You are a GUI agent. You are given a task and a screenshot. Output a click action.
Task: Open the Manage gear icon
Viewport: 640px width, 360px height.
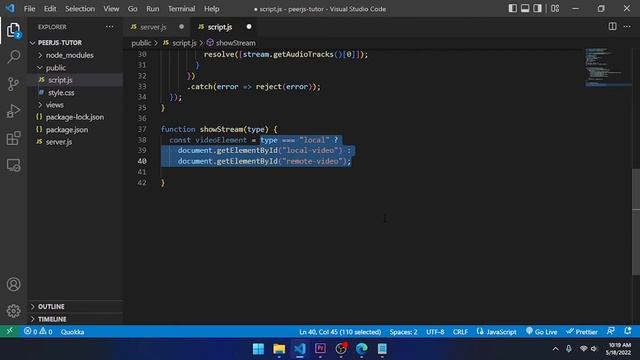pos(13,311)
